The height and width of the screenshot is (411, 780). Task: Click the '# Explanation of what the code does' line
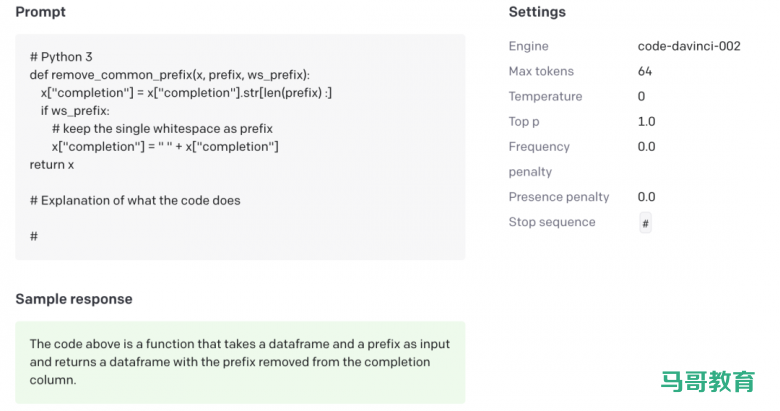click(135, 200)
